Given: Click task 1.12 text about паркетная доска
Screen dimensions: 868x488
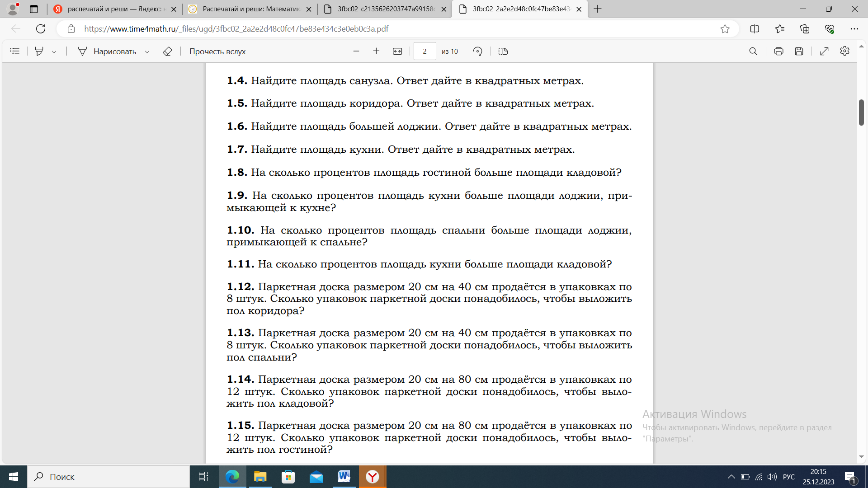Looking at the screenshot, I should pos(429,299).
